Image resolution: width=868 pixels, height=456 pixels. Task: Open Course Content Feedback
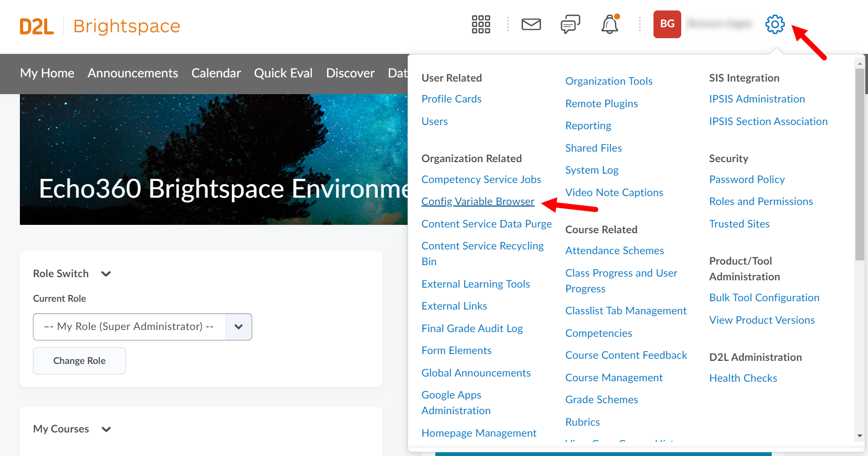(626, 355)
